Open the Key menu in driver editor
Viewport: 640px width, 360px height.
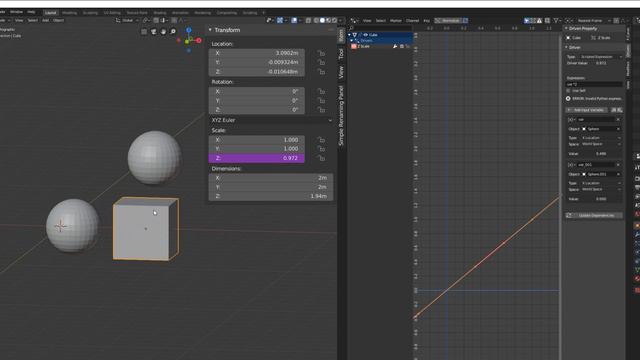tap(427, 20)
